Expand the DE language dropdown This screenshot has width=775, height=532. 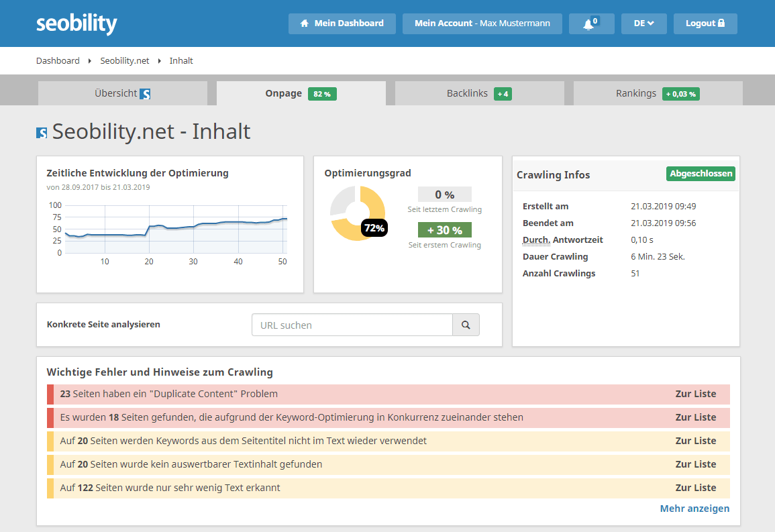(x=643, y=23)
